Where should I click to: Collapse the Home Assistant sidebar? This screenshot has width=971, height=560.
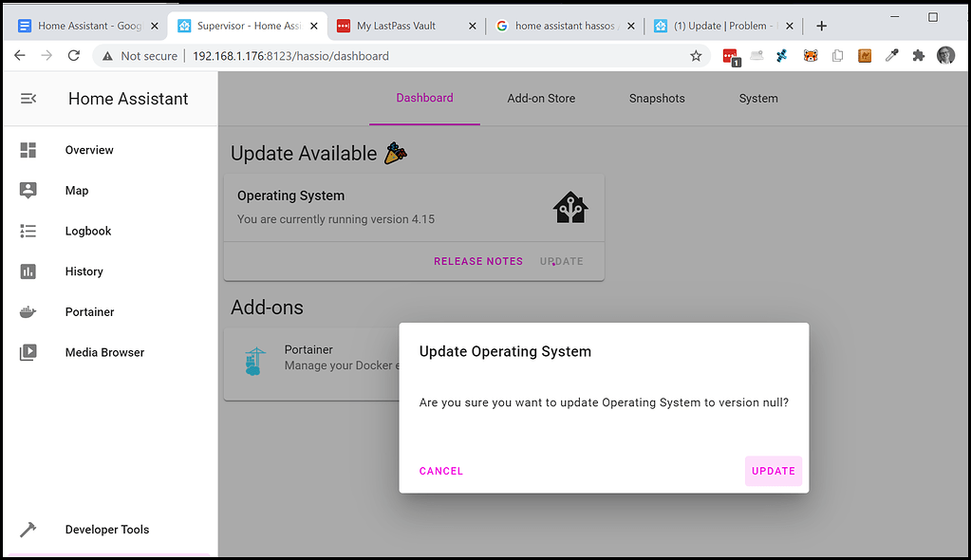click(x=28, y=98)
